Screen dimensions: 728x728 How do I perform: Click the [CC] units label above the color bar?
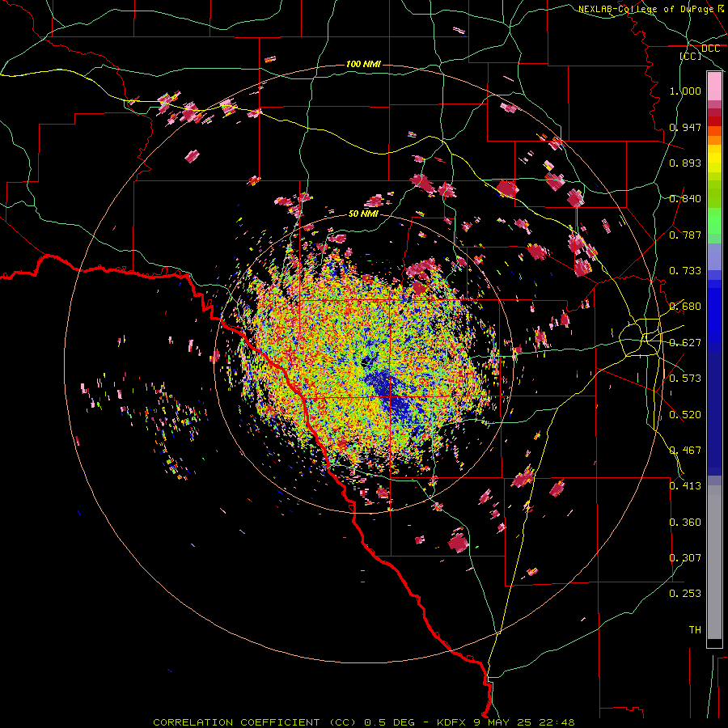(x=691, y=56)
